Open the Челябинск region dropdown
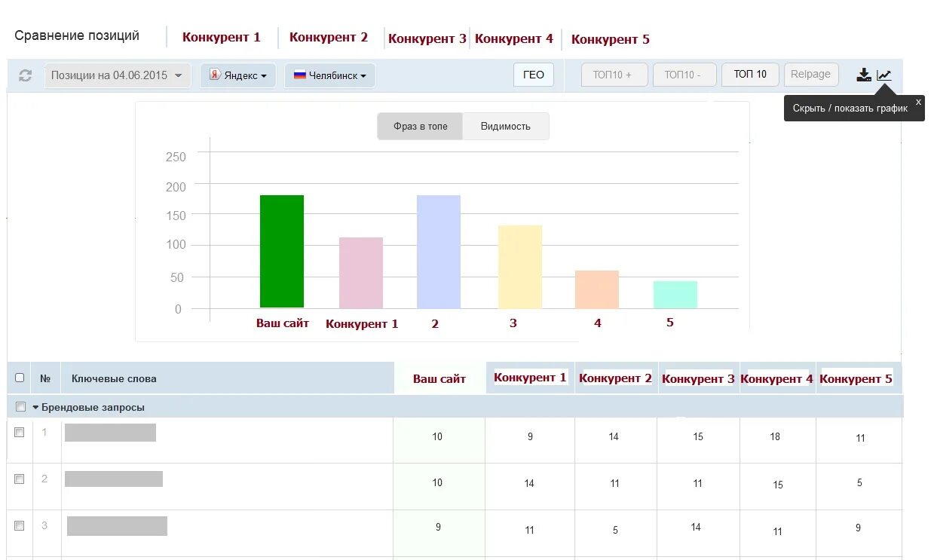 point(329,75)
